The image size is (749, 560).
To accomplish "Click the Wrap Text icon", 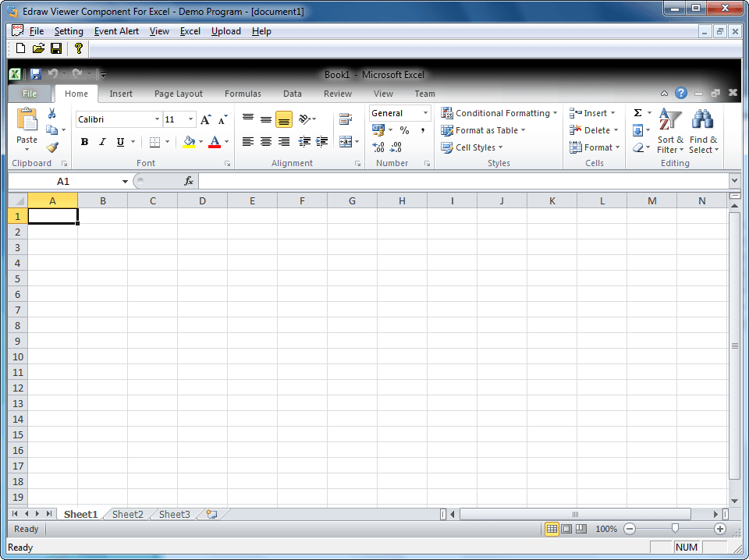I will tap(346, 119).
